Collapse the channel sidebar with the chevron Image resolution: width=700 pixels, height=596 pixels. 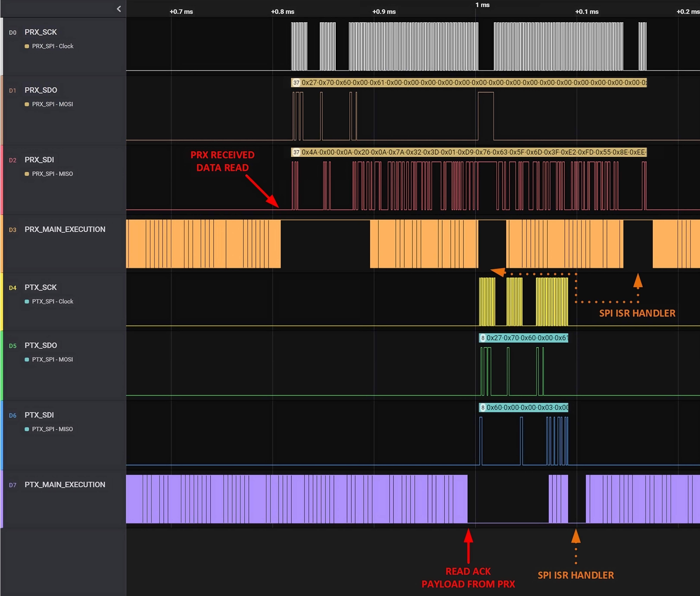(x=119, y=9)
